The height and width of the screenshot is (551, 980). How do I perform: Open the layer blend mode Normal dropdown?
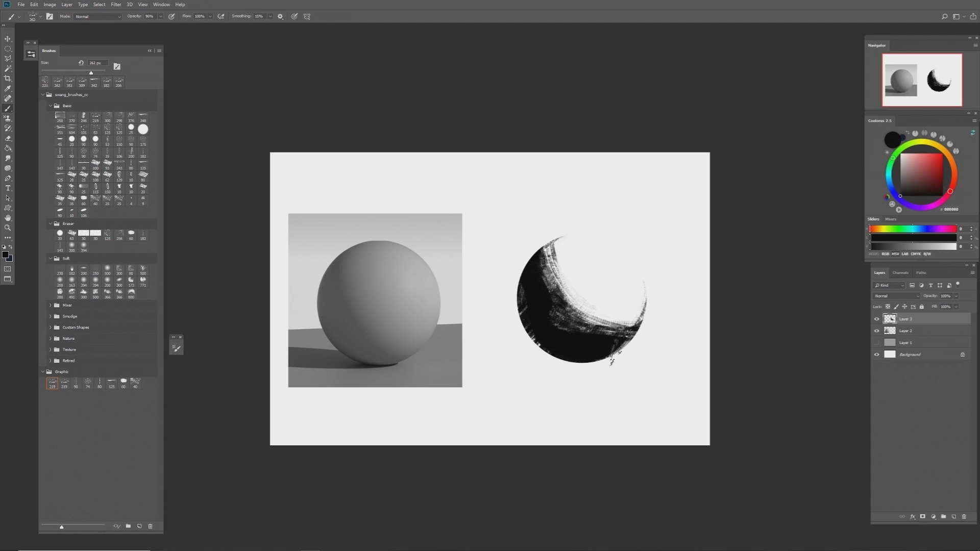[x=896, y=296]
